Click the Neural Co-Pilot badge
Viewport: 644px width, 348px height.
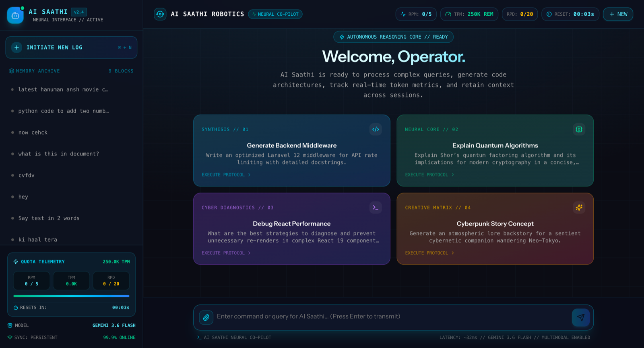click(x=275, y=14)
